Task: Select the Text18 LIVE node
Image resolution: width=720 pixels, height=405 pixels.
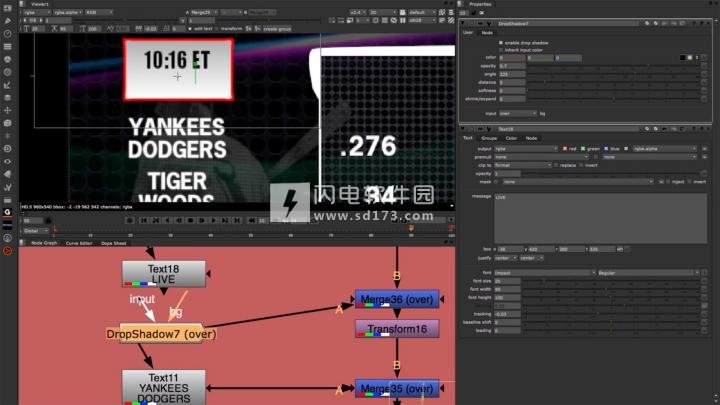Action: coord(163,274)
